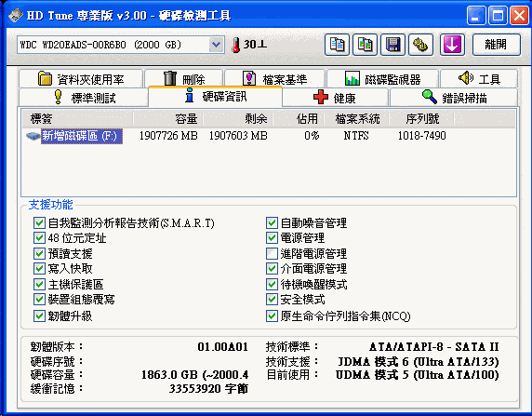Click the 1907726 MB capacity value
Image resolution: width=532 pixels, height=416 pixels.
point(168,136)
